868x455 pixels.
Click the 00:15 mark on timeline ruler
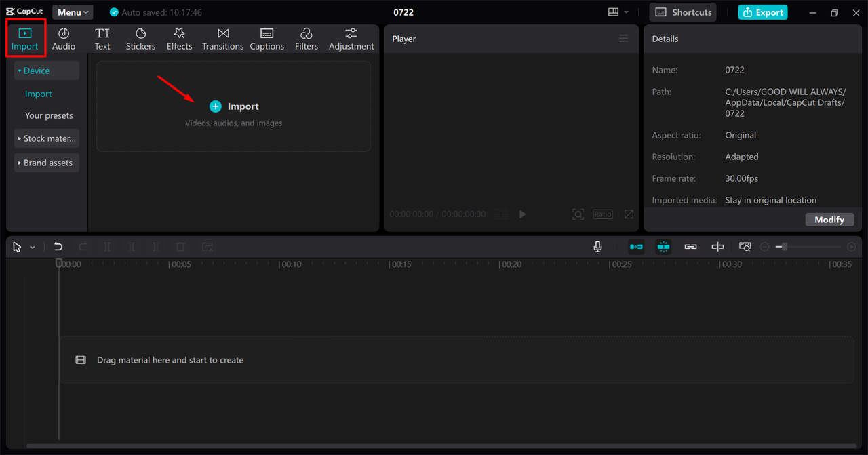coord(401,264)
